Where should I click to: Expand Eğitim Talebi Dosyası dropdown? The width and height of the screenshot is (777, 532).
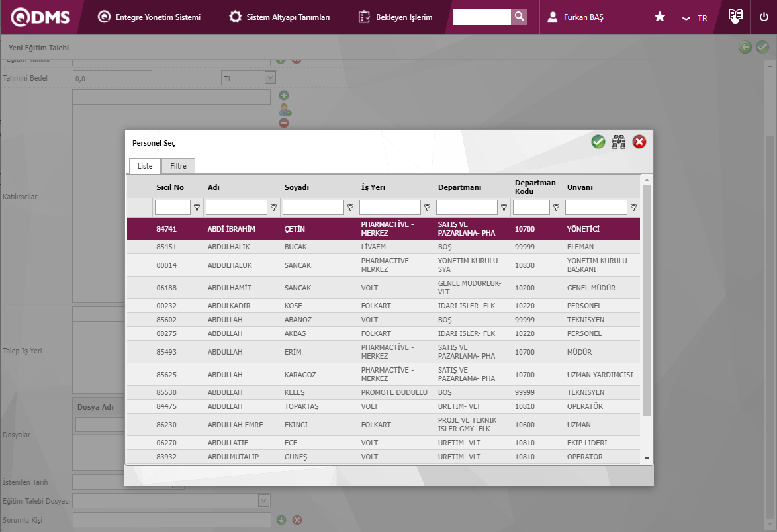pos(264,501)
